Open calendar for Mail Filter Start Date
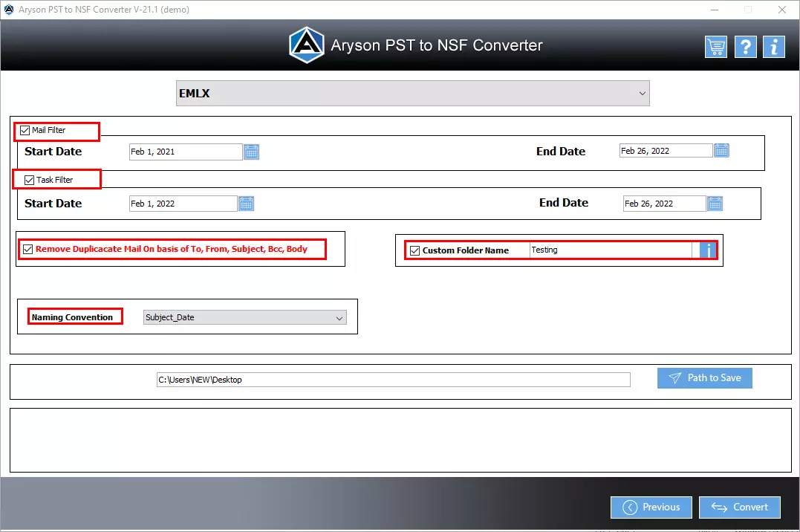800x532 pixels. tap(252, 152)
